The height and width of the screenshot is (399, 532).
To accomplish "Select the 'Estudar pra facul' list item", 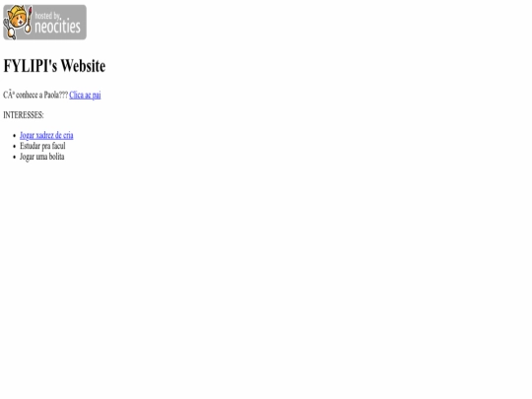I will pyautogui.click(x=42, y=146).
